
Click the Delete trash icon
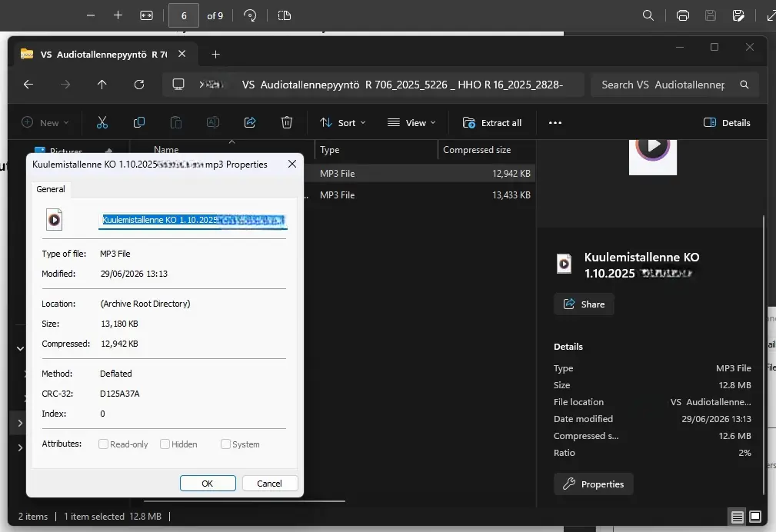[287, 123]
